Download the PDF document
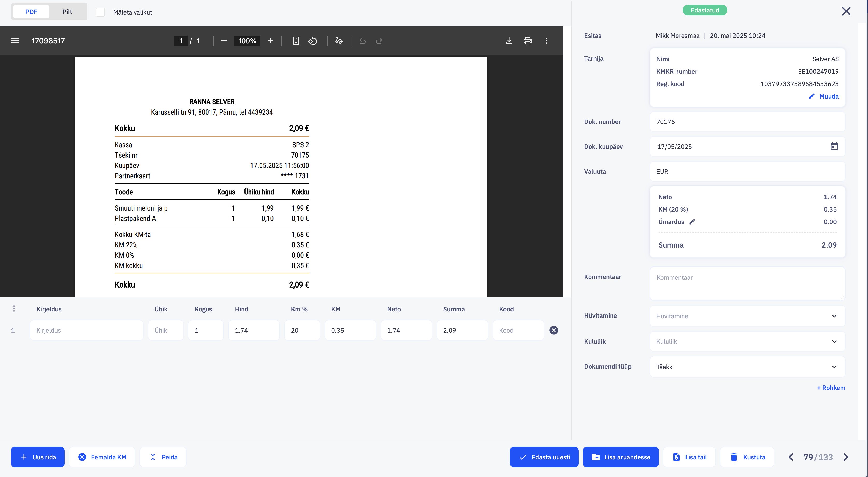This screenshot has width=868, height=477. [x=509, y=41]
